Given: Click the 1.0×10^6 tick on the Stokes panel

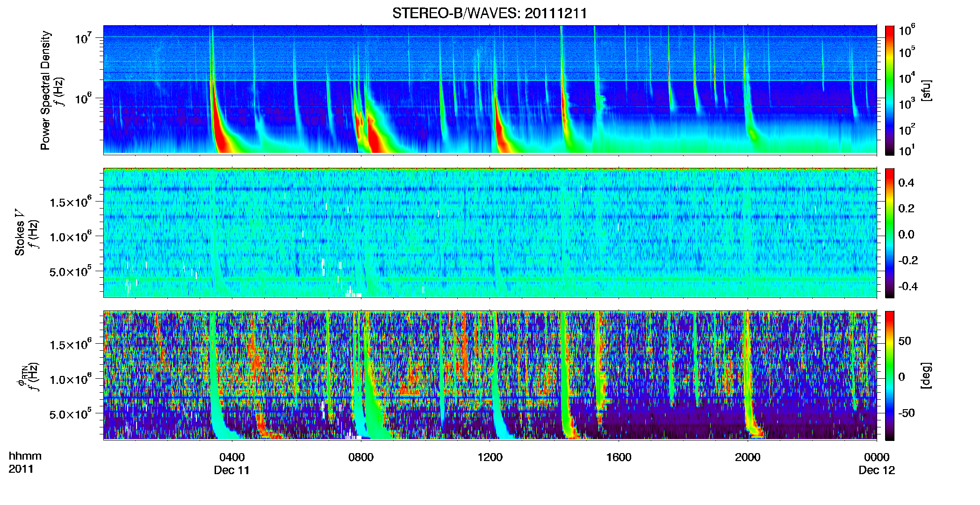Looking at the screenshot, I should pos(71,237).
